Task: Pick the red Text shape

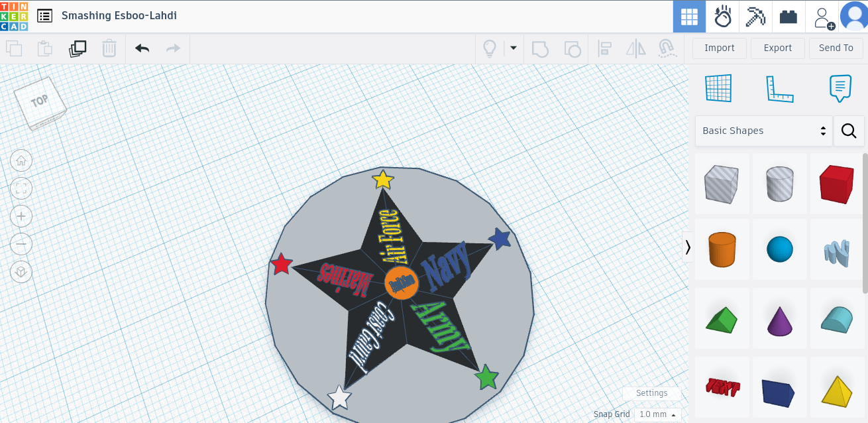Action: (722, 387)
